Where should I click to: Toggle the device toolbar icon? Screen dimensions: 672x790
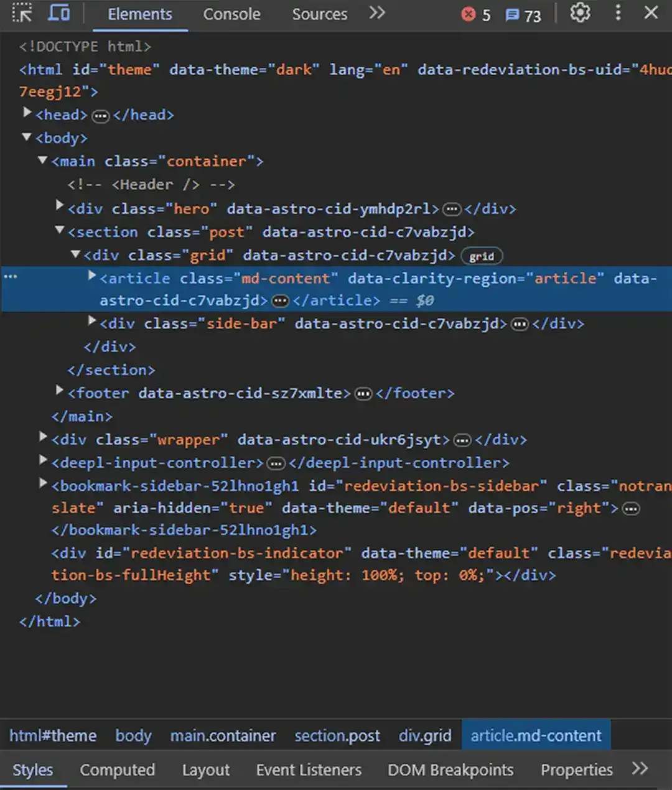point(59,13)
